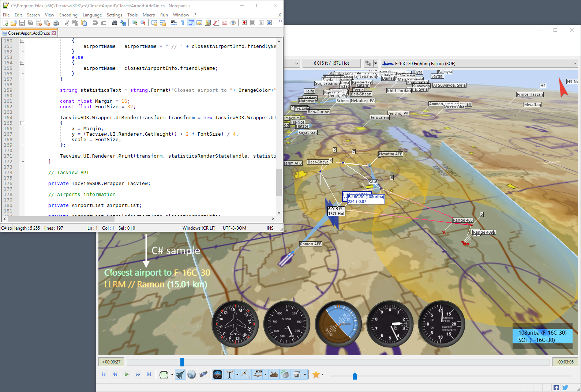Click the Replace icon in Notepad++
Screen dimensions: 581x392
click(x=123, y=23)
